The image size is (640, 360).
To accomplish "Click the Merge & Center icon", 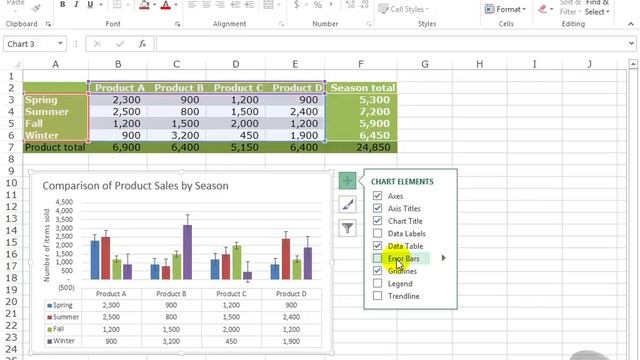I will (268, 5).
